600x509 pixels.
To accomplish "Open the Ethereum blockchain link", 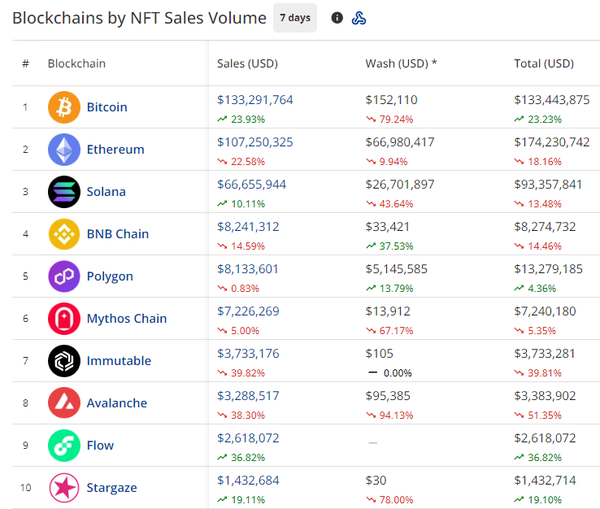I will (115, 149).
